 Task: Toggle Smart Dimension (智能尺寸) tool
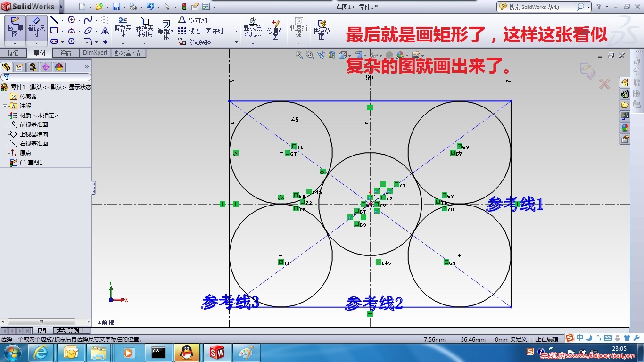[36, 27]
